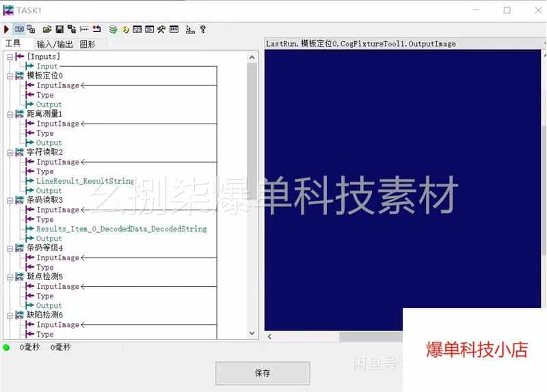The image size is (547, 392).
Task: Collapse the 条码读取3 tree node
Action: 10,200
